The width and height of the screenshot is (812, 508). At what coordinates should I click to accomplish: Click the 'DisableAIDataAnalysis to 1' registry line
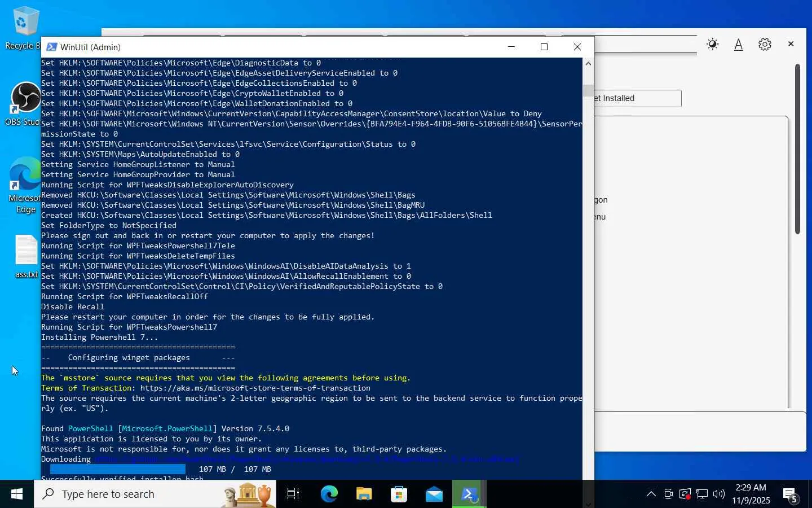[226, 266]
